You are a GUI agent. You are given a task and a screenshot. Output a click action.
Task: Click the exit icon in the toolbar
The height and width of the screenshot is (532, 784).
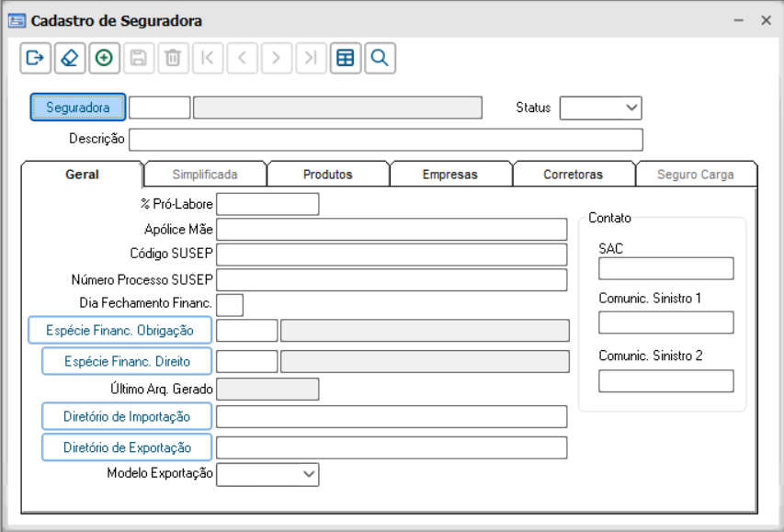pyautogui.click(x=35, y=58)
